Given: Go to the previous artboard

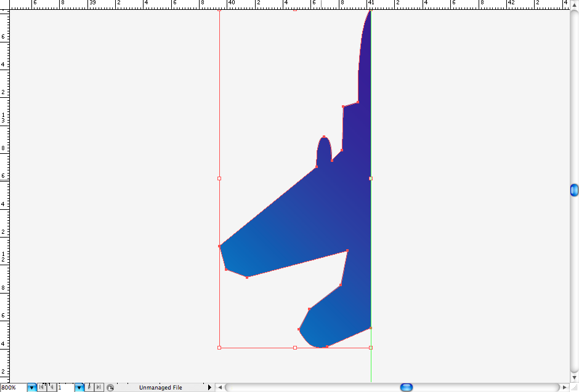Looking at the screenshot, I should pyautogui.click(x=51, y=388).
